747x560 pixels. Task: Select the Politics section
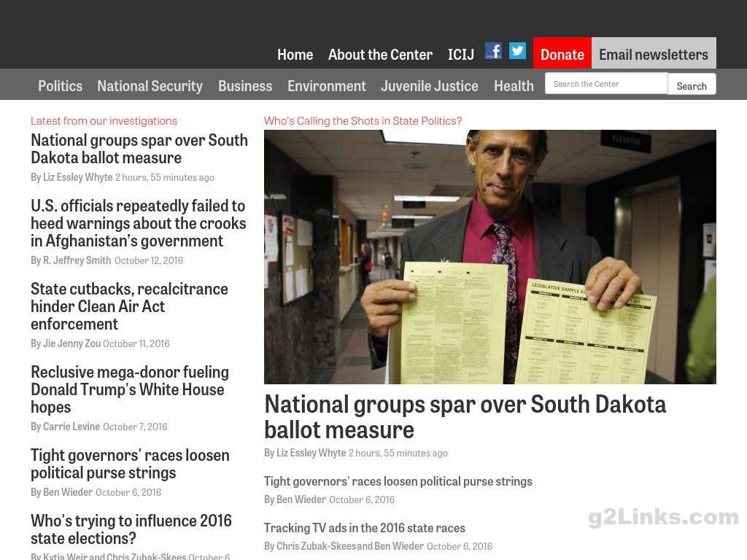(x=60, y=86)
